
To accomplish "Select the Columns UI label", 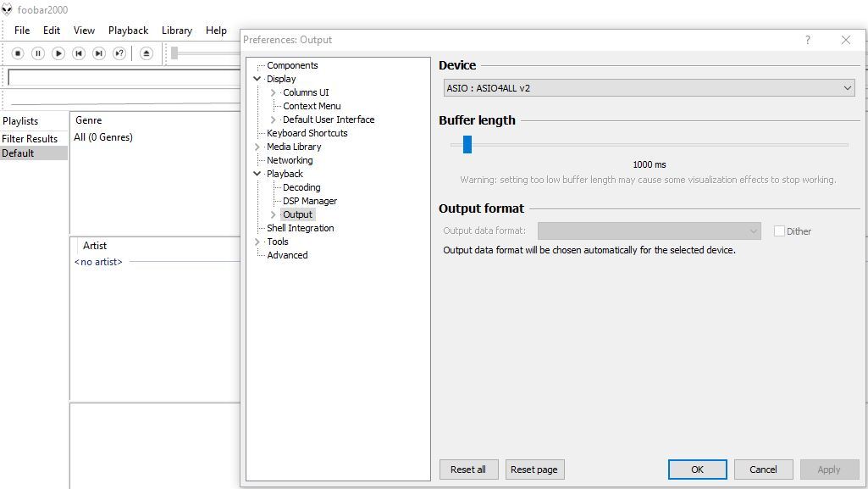I will (x=306, y=92).
